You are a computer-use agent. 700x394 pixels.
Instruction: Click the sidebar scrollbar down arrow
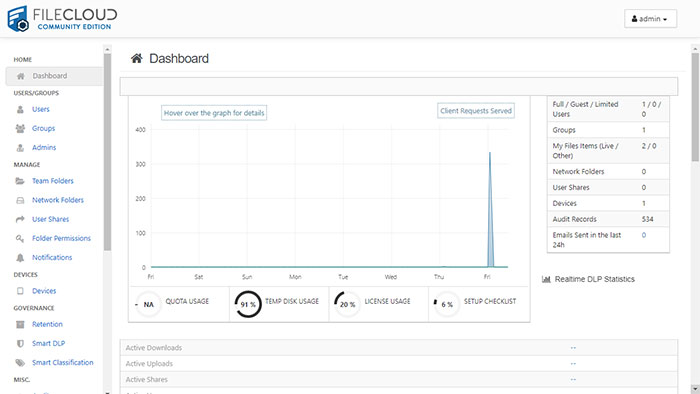107,391
